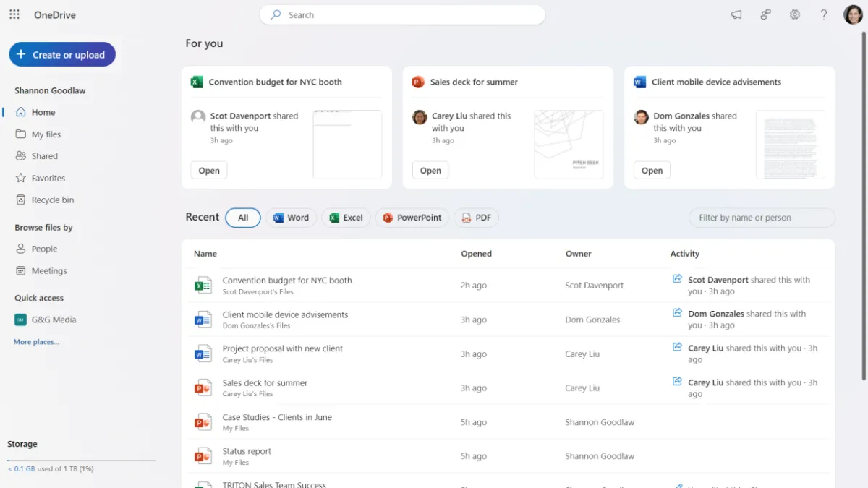Viewport: 868px width, 488px height.
Task: Select the All filter pill
Action: pyautogui.click(x=243, y=218)
